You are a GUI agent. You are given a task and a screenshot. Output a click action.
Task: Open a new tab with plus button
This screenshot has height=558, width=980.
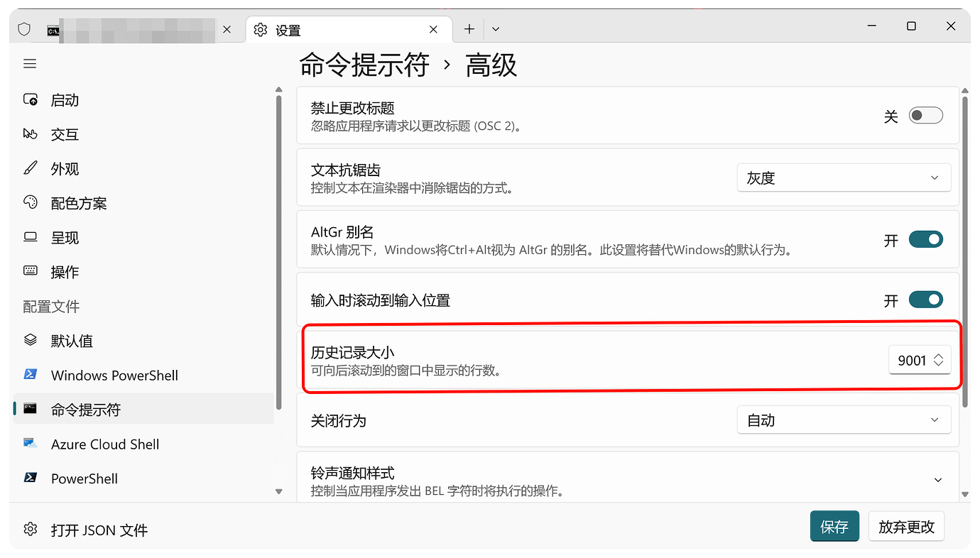[469, 29]
